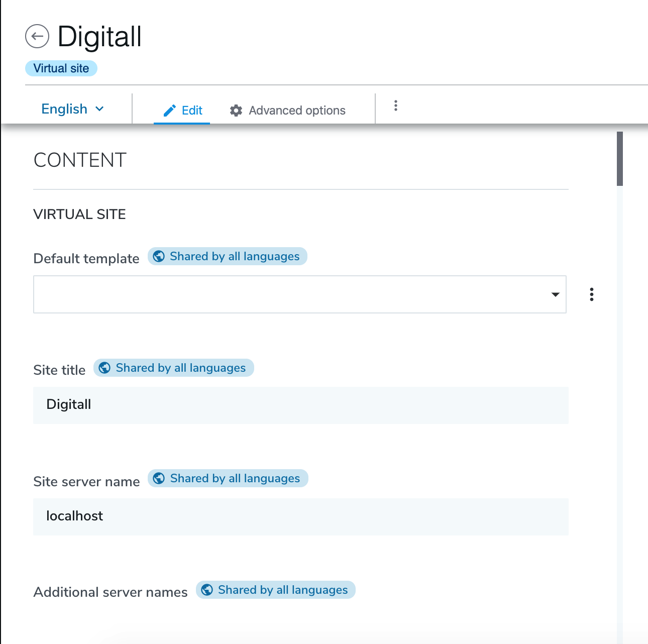This screenshot has width=648, height=644.
Task: Click globe icon in Site title badge
Action: tap(104, 368)
